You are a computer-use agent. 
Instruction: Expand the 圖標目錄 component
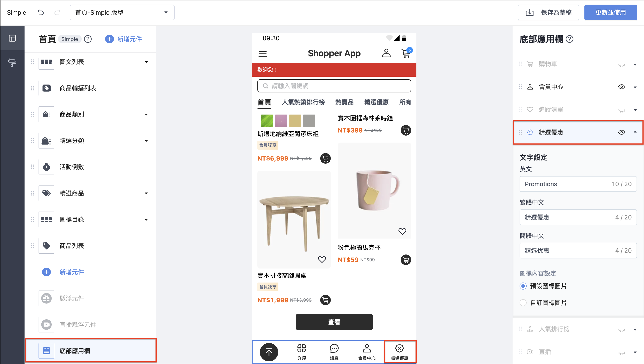tap(146, 219)
